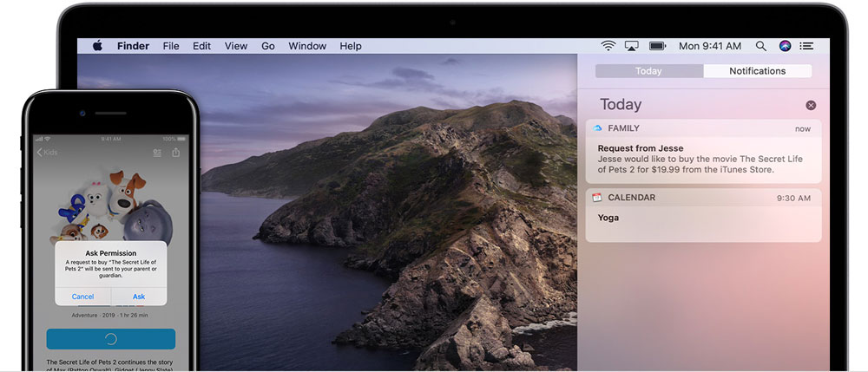Tap the list icon on the iPhone
868x372 pixels.
[x=157, y=153]
